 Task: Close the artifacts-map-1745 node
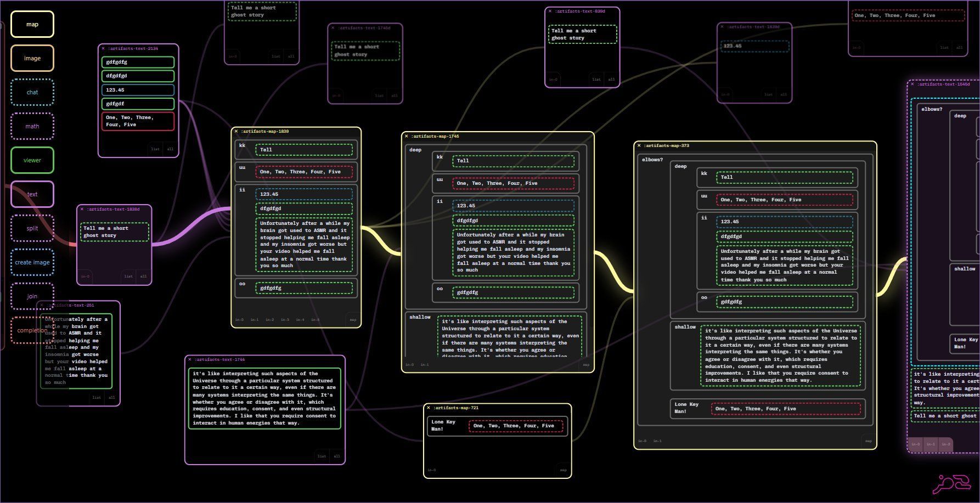[x=407, y=137]
